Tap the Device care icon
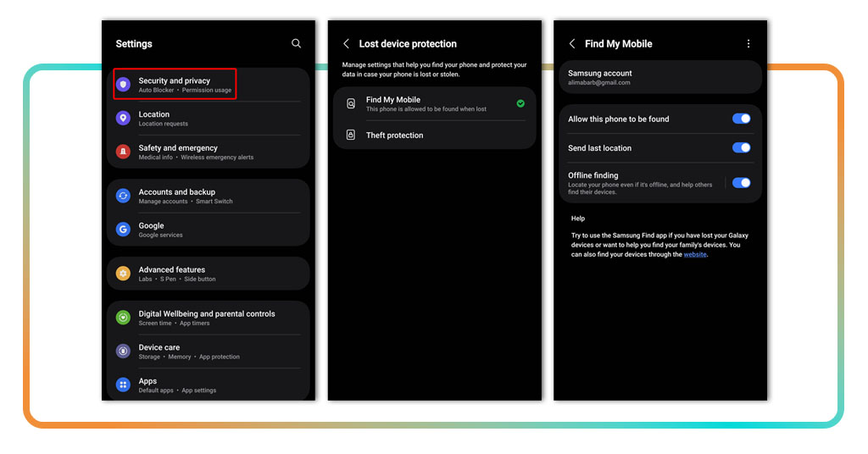Screen dimensions: 868x454 124,351
